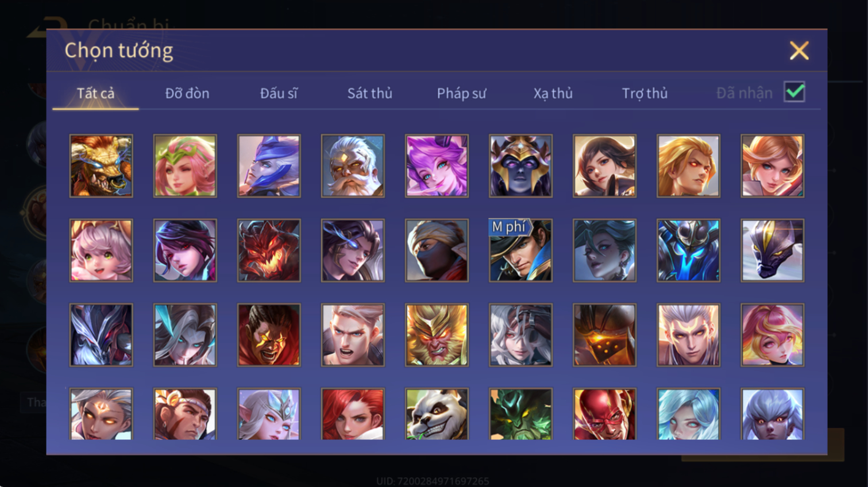This screenshot has width=868, height=487.
Task: Choose the panda hero portrait
Action: [437, 414]
